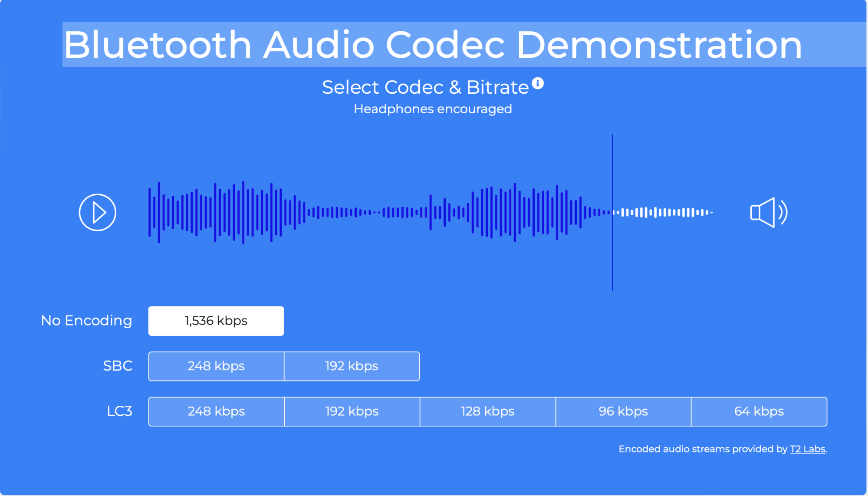
Task: Click the LC3 codec row label
Action: [x=119, y=411]
